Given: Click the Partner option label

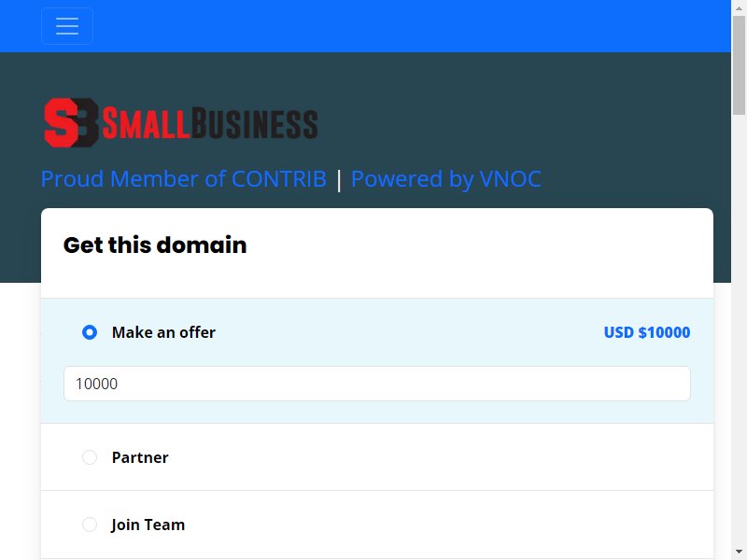Looking at the screenshot, I should 140,457.
